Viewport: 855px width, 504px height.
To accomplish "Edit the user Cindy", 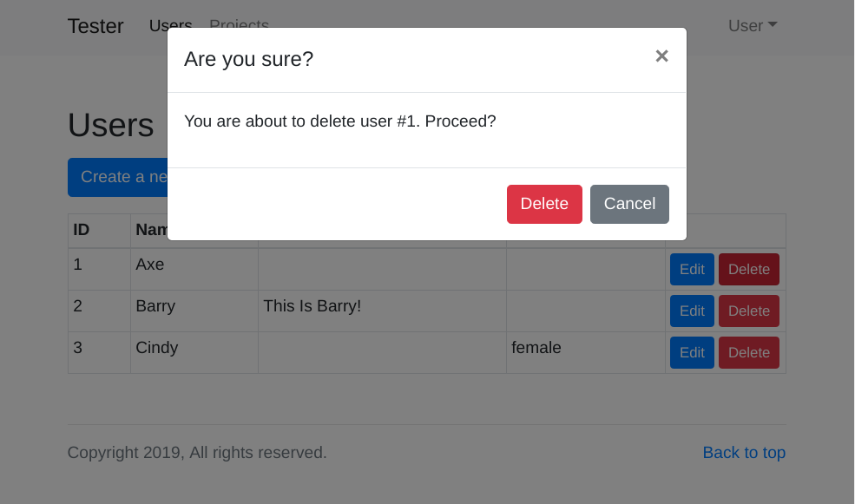I will 692,352.
